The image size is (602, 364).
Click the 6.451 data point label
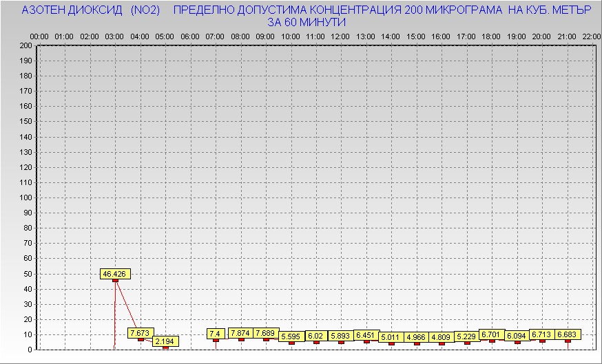366,335
